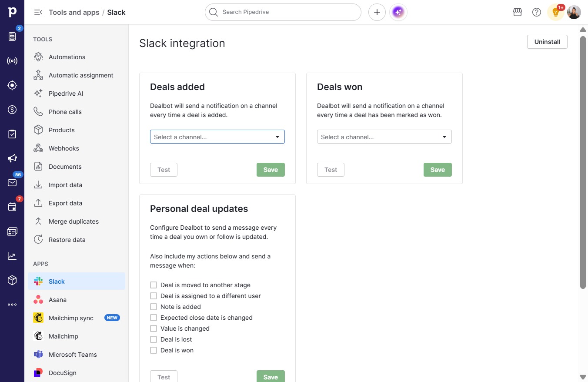Screen dimensions: 588x382
Task: Open Contacts via the ID card icon
Action: tap(12, 231)
